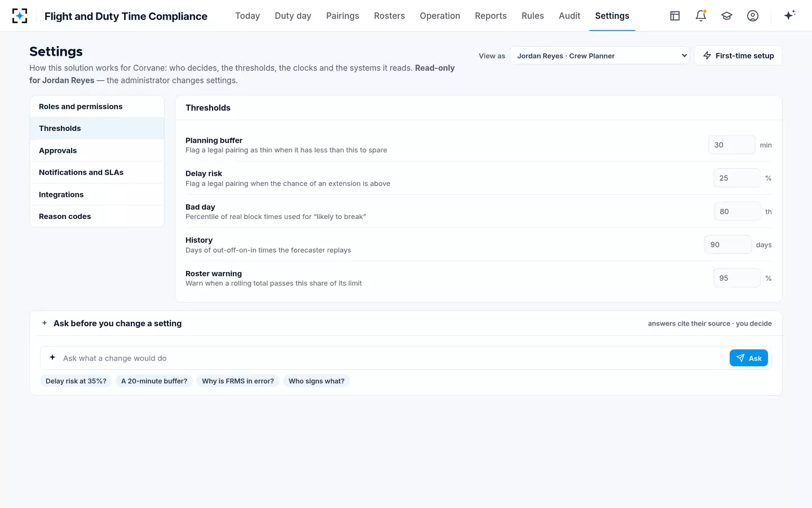Open the Integrations settings section

[x=97, y=195]
